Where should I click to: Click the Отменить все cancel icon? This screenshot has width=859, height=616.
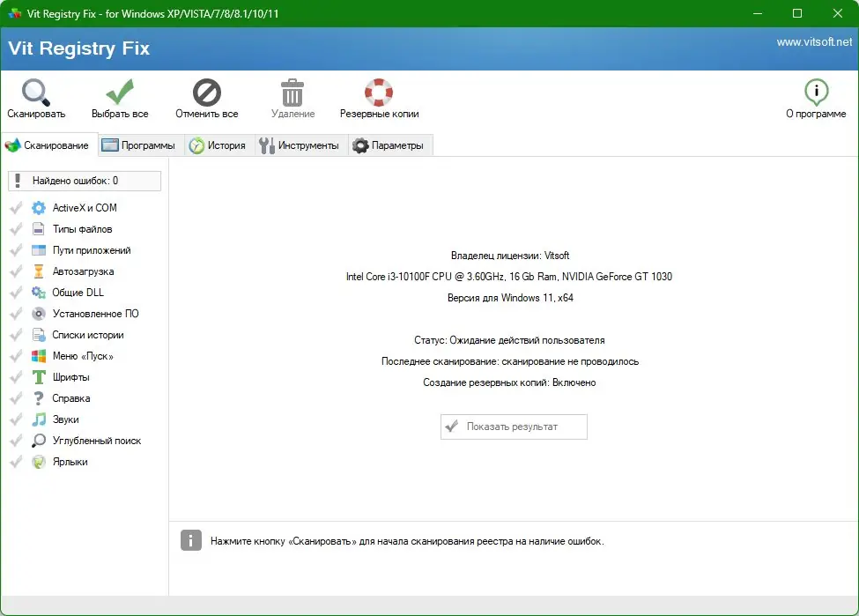coord(205,91)
